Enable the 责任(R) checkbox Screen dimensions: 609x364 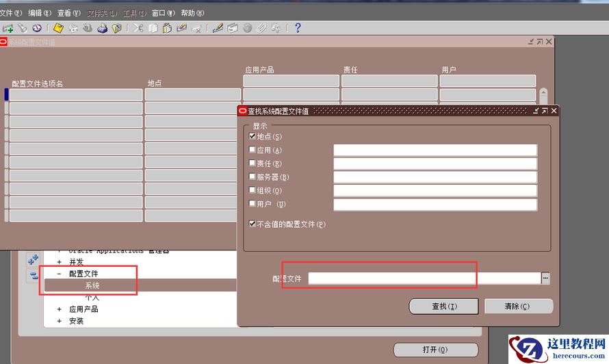pos(252,163)
